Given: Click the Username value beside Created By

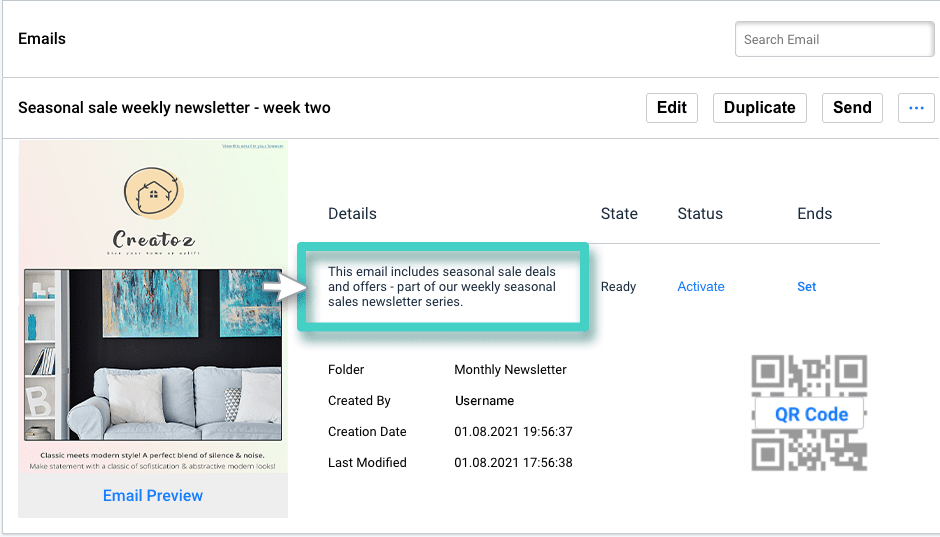Looking at the screenshot, I should tap(484, 401).
